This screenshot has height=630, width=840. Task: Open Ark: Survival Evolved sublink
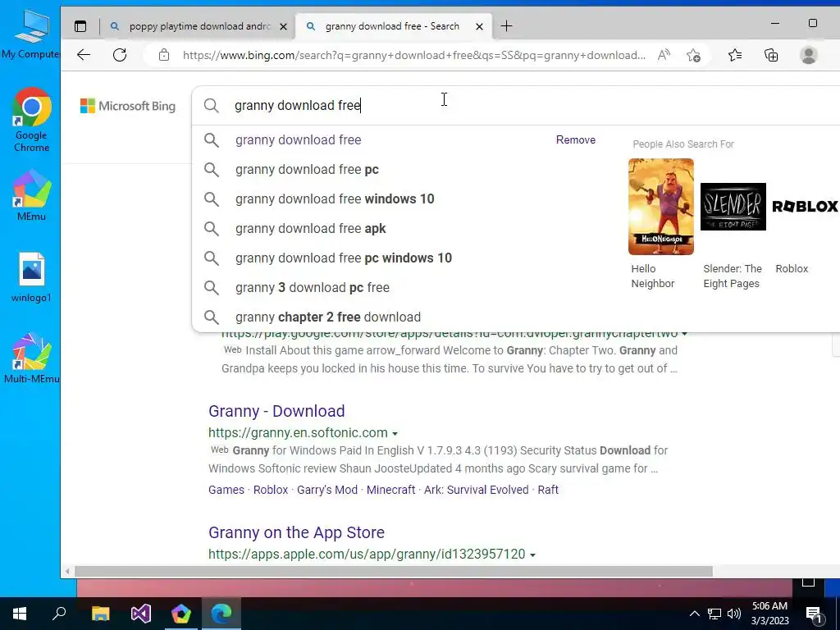[x=477, y=490]
